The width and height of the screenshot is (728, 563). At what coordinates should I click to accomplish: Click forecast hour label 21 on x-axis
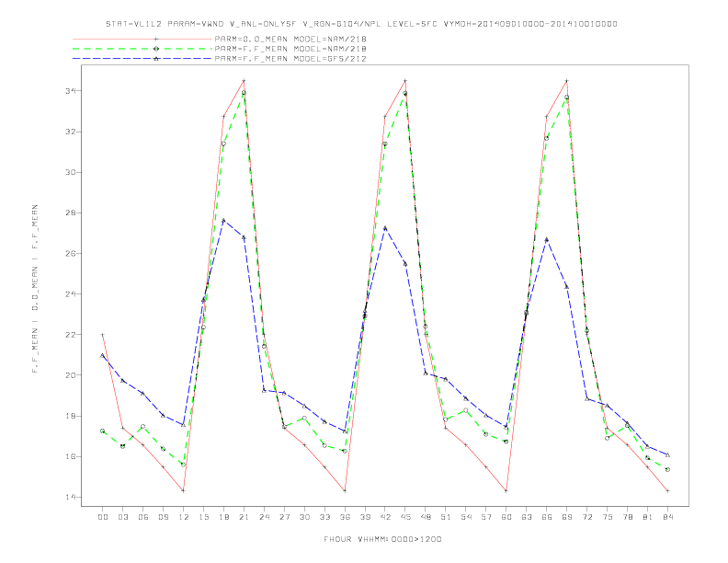(x=244, y=517)
